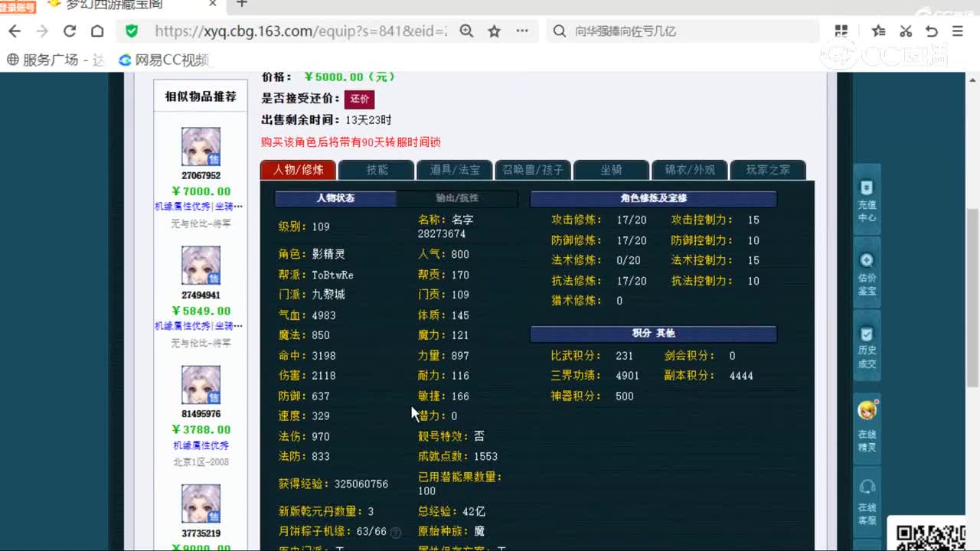The height and width of the screenshot is (551, 980).
Task: Click the undo restore-tab arrow icon
Action: [x=932, y=31]
